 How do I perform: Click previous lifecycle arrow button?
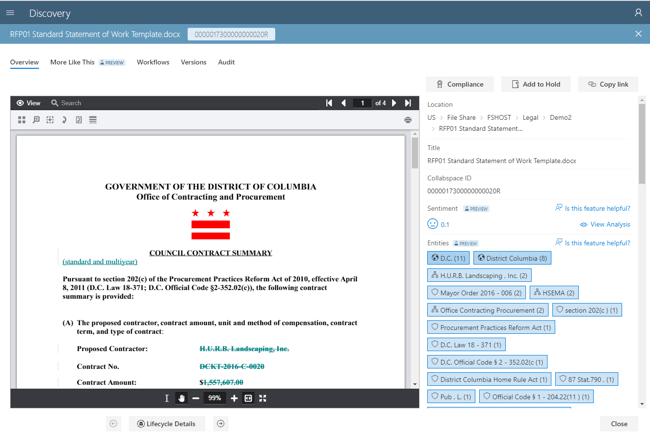[x=113, y=424]
